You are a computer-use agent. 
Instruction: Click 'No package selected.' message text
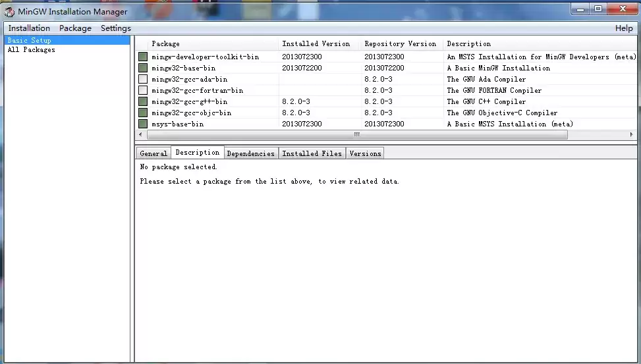coord(179,167)
